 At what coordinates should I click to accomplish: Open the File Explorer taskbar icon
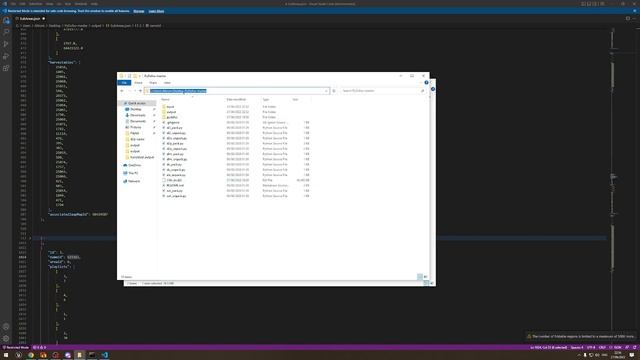(x=80, y=355)
